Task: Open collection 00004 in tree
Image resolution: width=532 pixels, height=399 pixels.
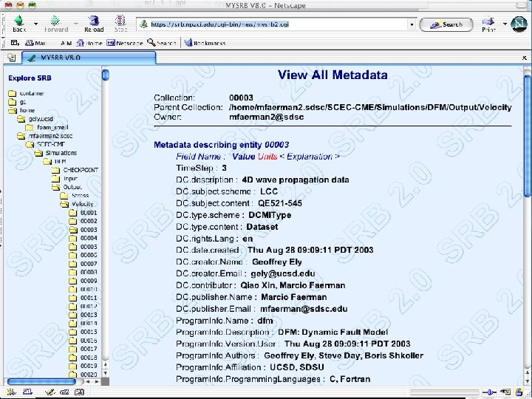Action: tap(89, 238)
